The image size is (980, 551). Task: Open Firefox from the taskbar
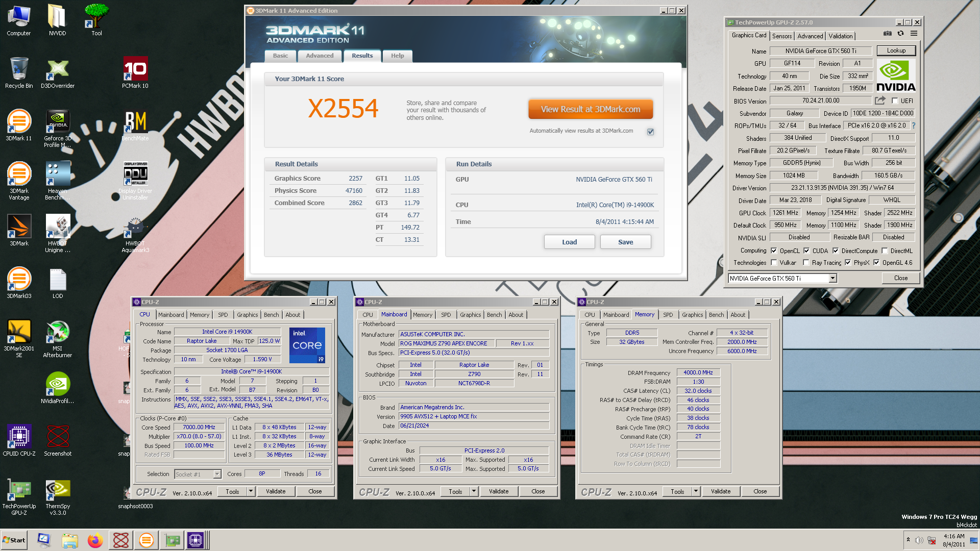pyautogui.click(x=95, y=540)
